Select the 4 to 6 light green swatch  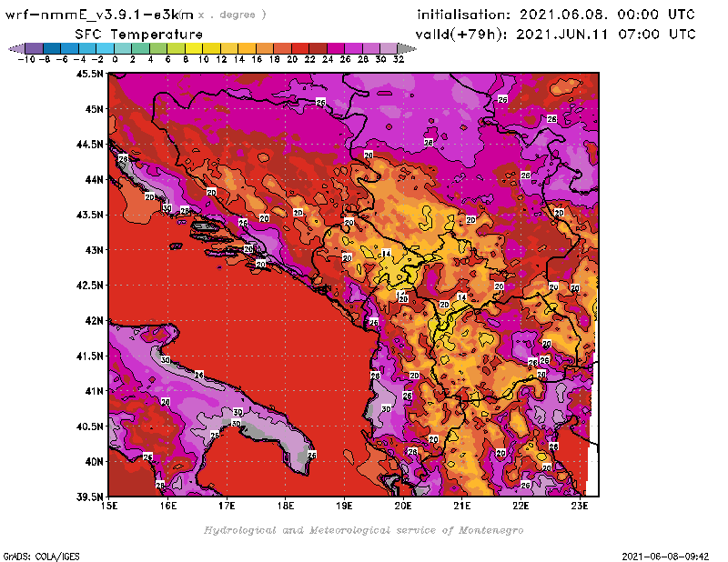[x=158, y=48]
